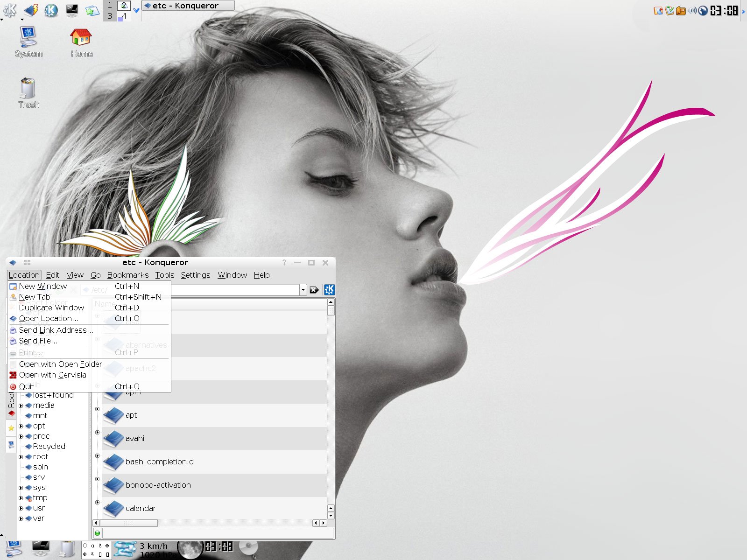Viewport: 747px width, 560px height.
Task: Select Duplicate Window menu entry
Action: [x=90, y=308]
